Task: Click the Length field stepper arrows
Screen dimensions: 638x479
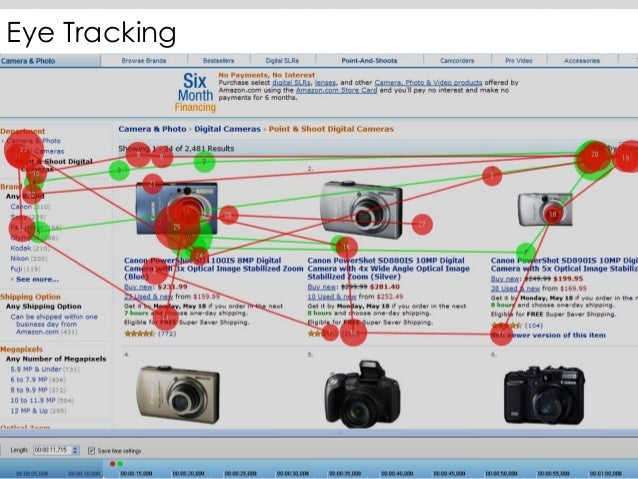Action: 75,450
